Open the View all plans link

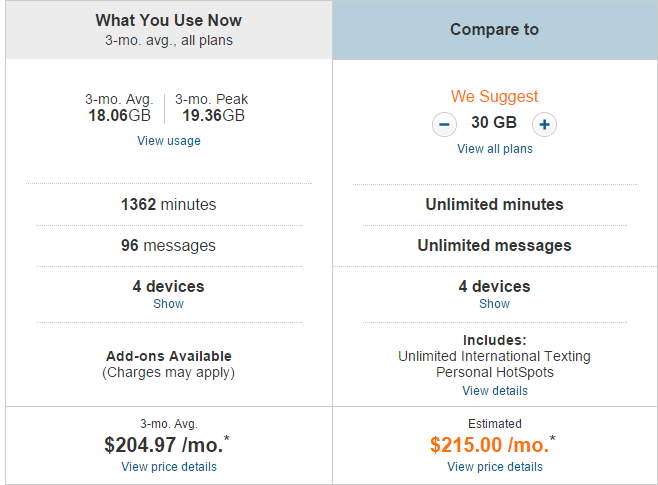[x=495, y=149]
